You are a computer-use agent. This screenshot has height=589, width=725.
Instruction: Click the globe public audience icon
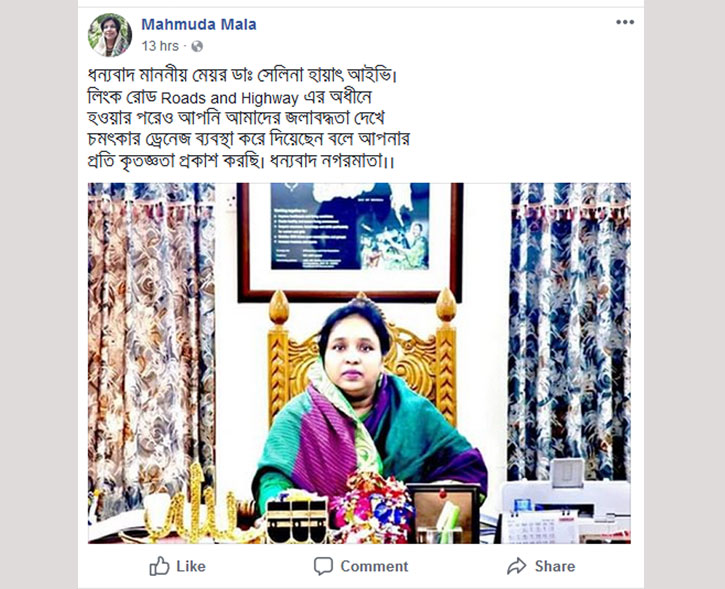click(x=197, y=46)
